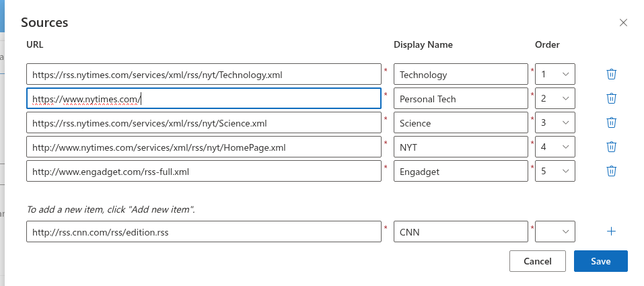644x286 pixels.
Task: Edit the Personal Tech display name field
Action: coord(461,98)
